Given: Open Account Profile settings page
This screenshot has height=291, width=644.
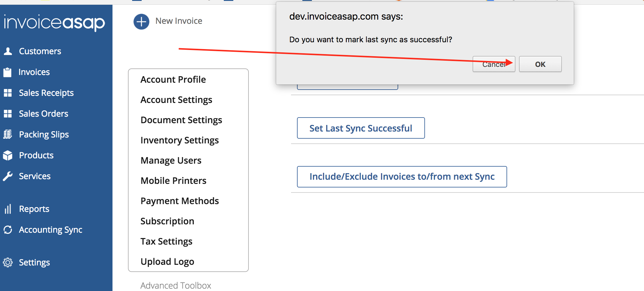Looking at the screenshot, I should [173, 79].
